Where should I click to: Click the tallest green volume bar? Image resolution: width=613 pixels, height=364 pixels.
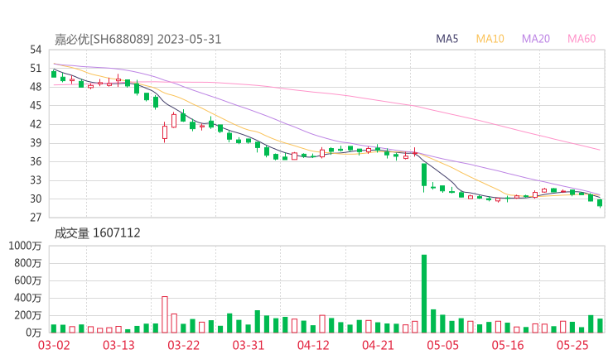[424, 294]
